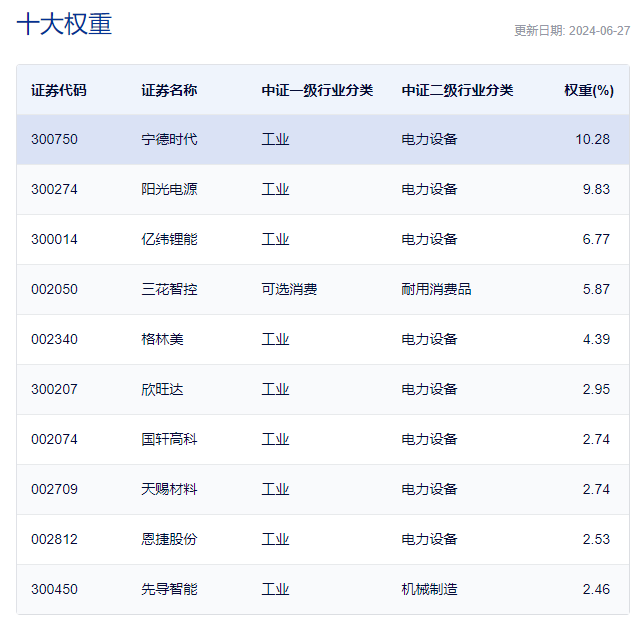Select the 阳光电源 name cell
Viewport: 639px width, 620px height.
tap(169, 190)
